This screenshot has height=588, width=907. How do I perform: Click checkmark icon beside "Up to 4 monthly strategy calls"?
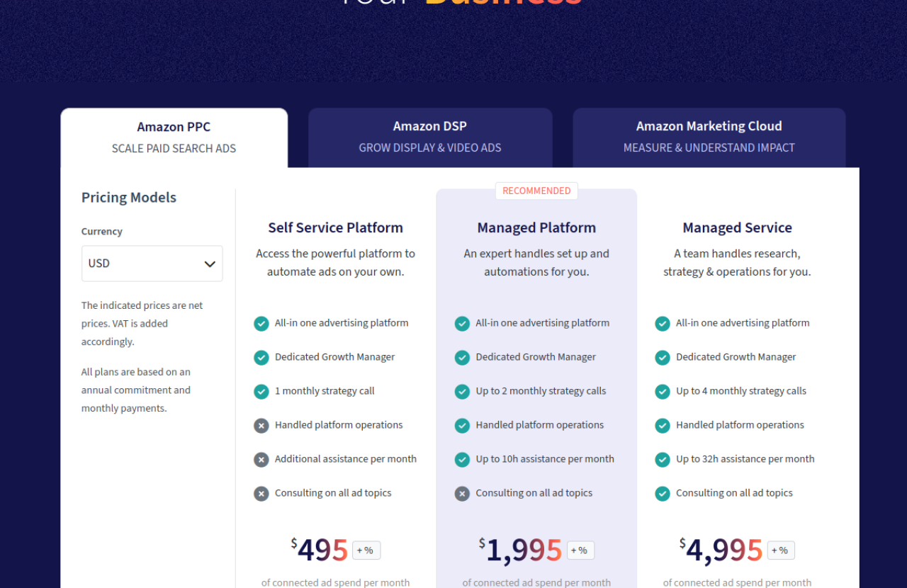pos(663,391)
